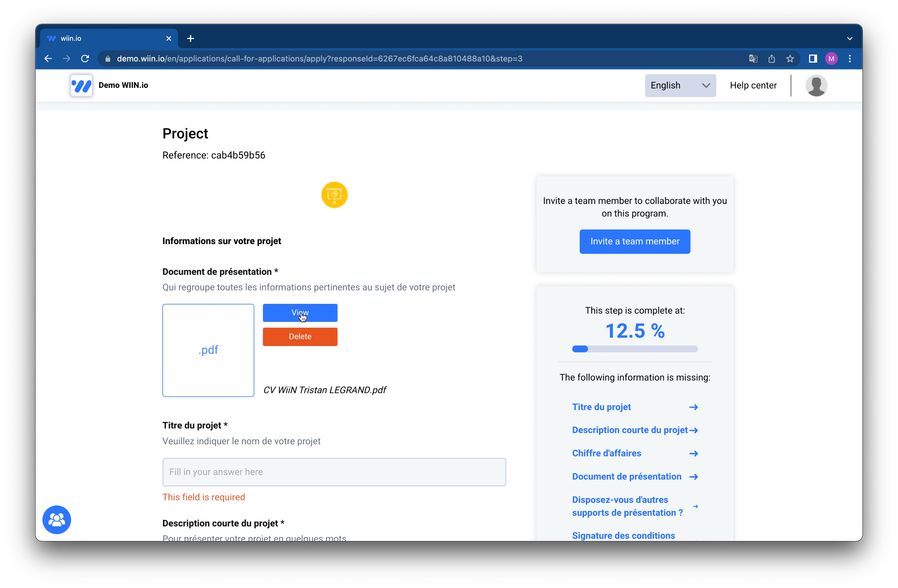Click Invite a team member button
Screen dimensions: 898x588
coord(634,241)
